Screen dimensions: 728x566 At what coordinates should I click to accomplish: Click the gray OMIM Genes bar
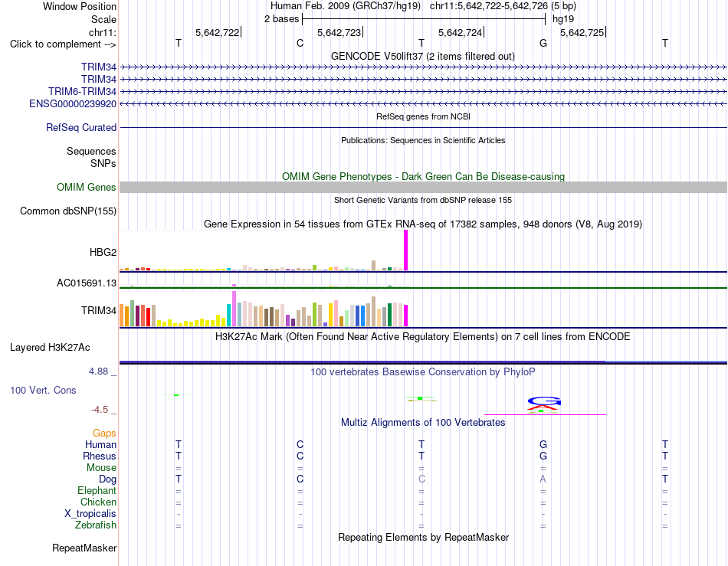click(424, 188)
